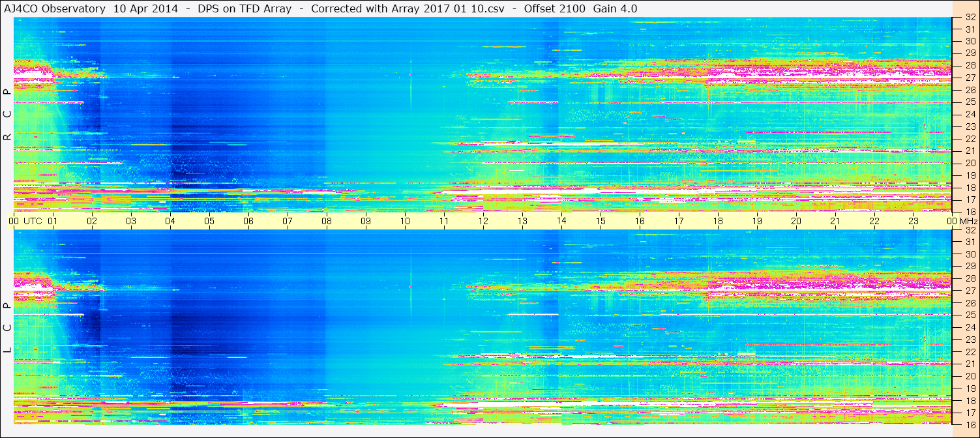The height and width of the screenshot is (438, 980).
Task: Pick the 03 hour marker on time axis
Action: click(x=131, y=221)
